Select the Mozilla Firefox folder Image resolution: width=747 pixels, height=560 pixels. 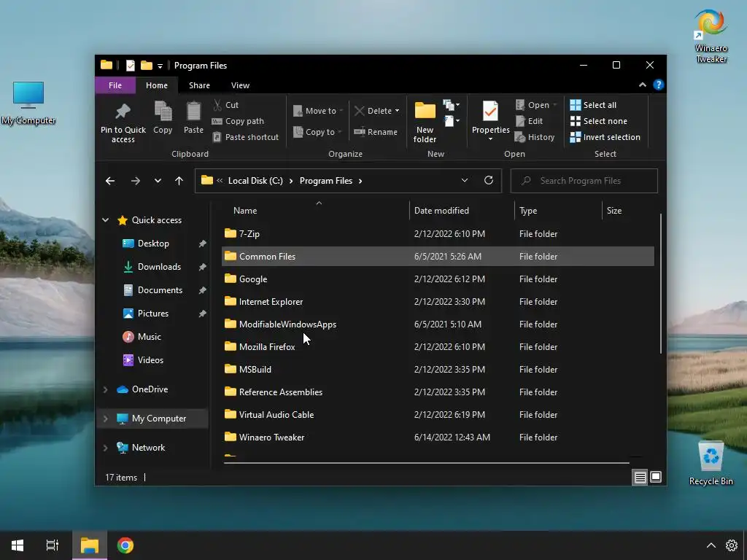tap(438, 346)
